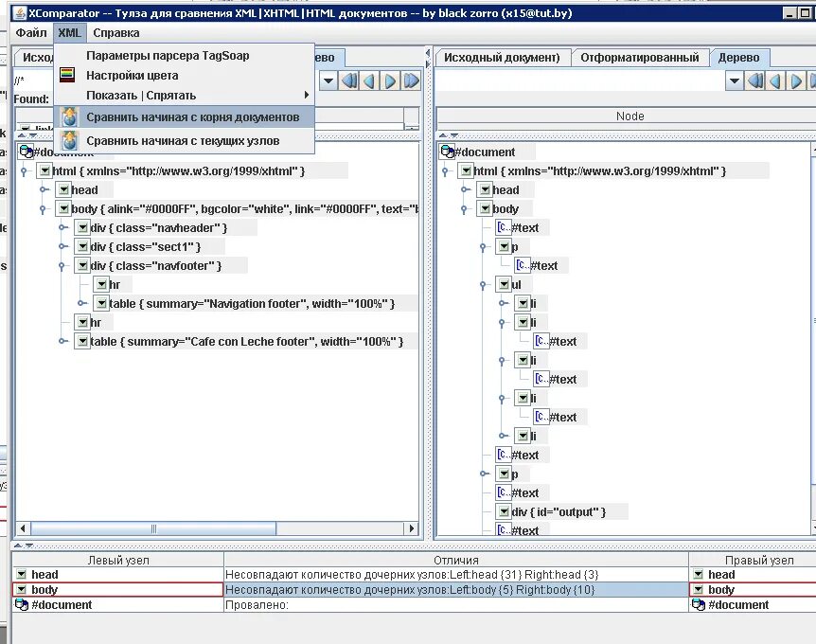Open the Показать | Спрятать submenu
This screenshot has height=644, width=816.
point(185,96)
